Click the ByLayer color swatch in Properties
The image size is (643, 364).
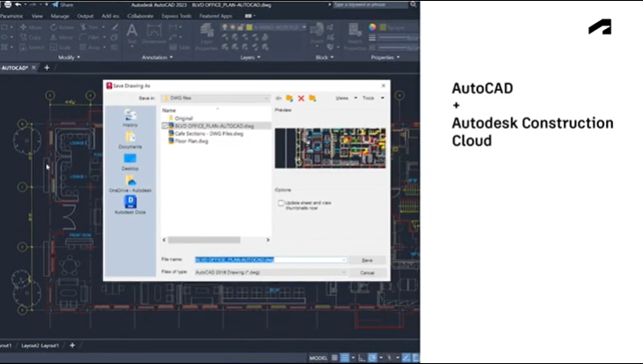383,27
